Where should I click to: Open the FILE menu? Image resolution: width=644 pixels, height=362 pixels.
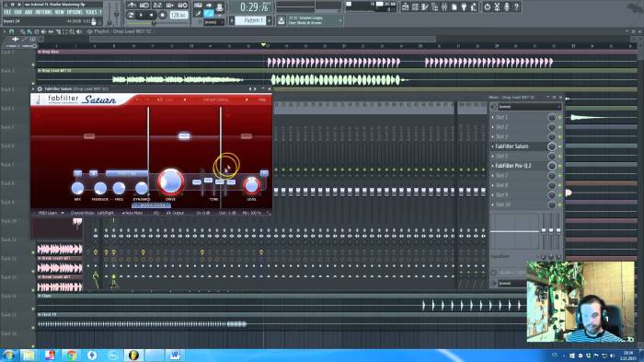click(7, 12)
